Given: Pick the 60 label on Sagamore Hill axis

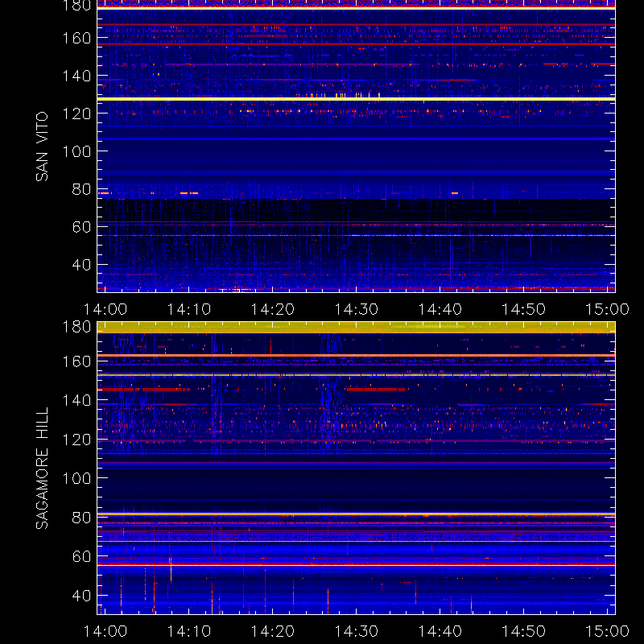Looking at the screenshot, I should tap(81, 556).
